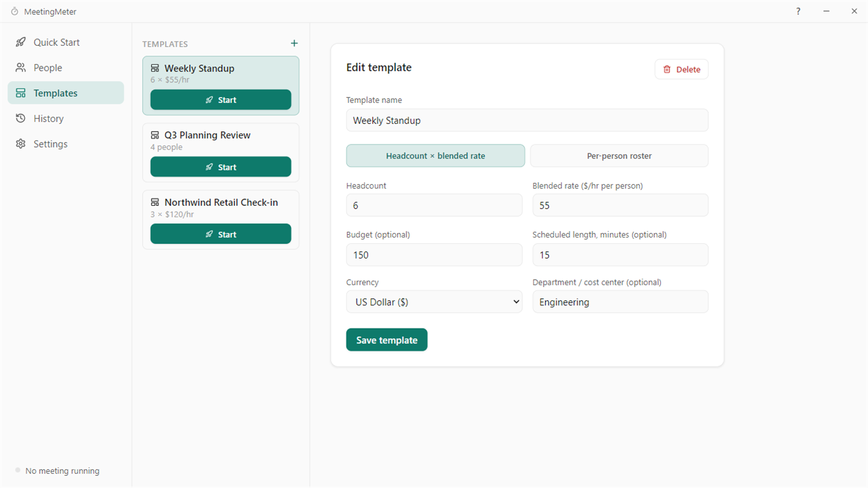Click Save template button
The image size is (868, 488).
point(387,340)
